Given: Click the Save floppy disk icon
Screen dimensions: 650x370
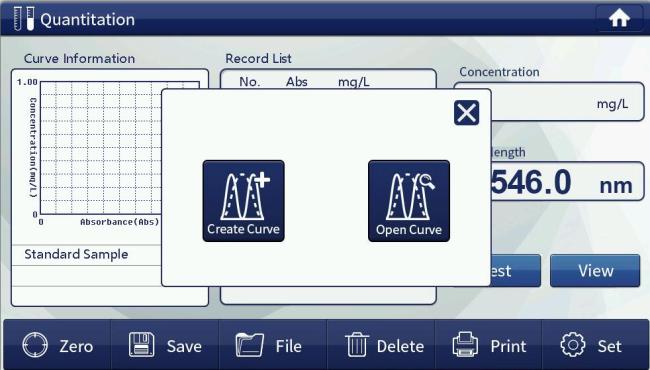Looking at the screenshot, I should coord(141,345).
